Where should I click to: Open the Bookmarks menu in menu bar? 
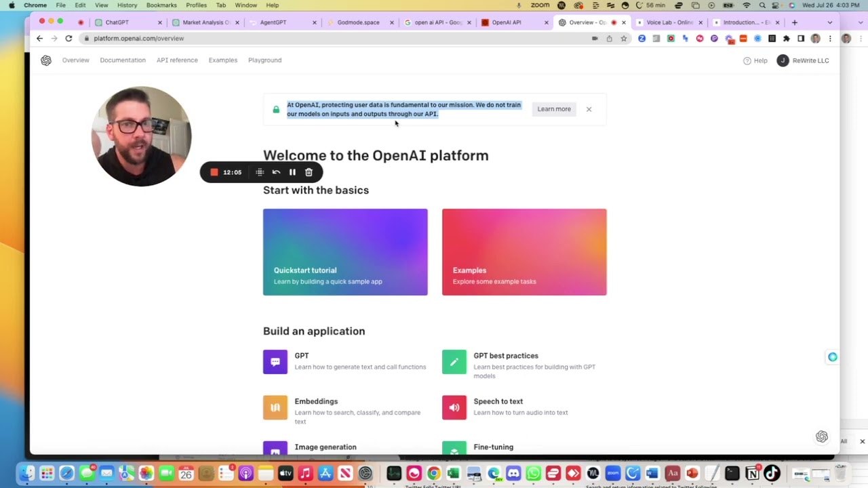pyautogui.click(x=161, y=5)
